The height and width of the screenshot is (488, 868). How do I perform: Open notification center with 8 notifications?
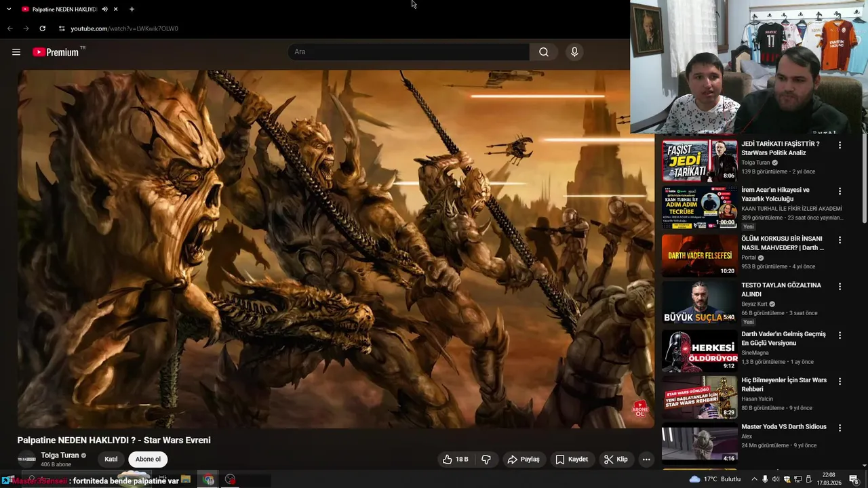coord(854,479)
